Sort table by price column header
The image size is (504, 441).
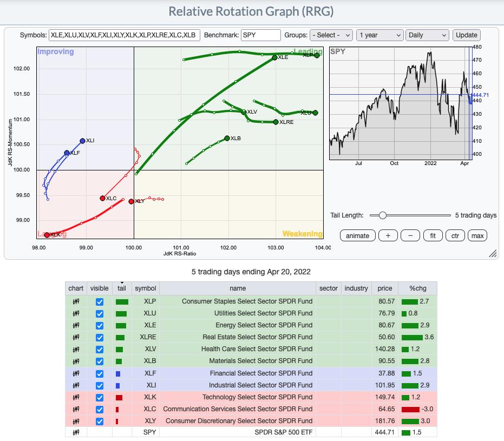[x=385, y=288]
